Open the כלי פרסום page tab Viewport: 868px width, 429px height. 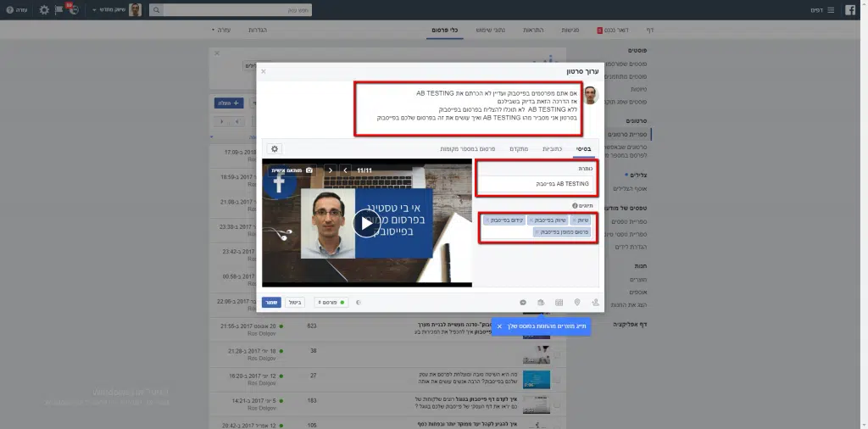tap(444, 30)
